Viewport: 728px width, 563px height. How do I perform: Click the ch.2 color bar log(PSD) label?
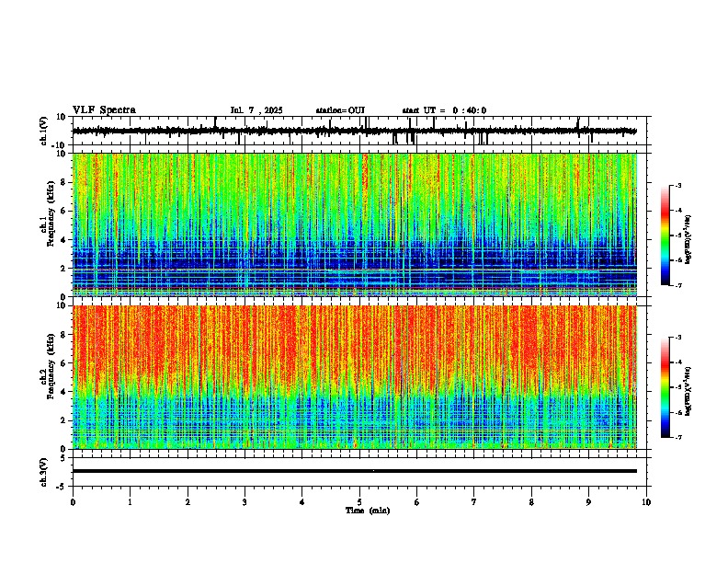(688, 391)
